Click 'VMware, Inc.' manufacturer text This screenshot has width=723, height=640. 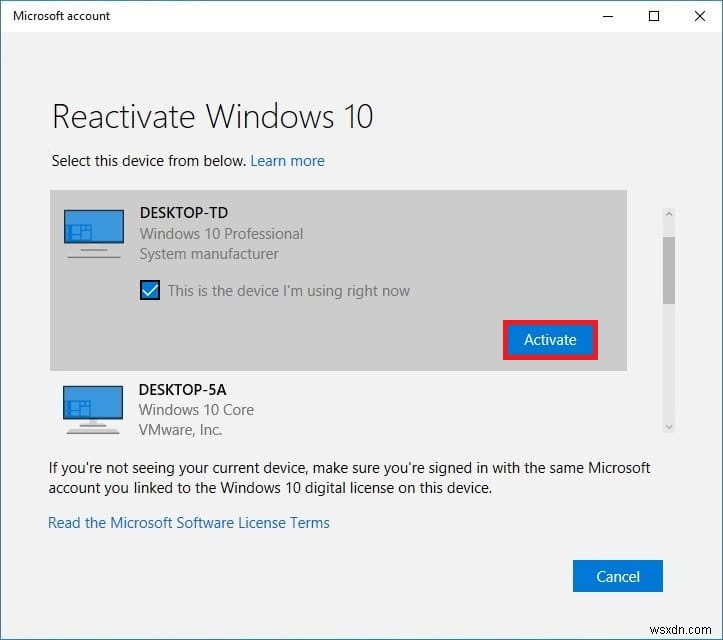pos(180,430)
